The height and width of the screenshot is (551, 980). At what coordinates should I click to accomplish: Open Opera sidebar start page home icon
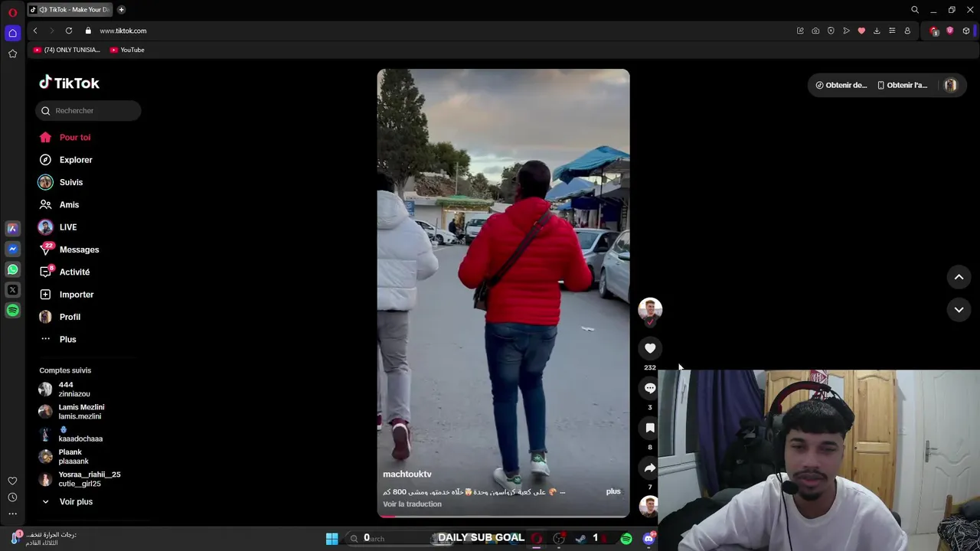tap(12, 33)
